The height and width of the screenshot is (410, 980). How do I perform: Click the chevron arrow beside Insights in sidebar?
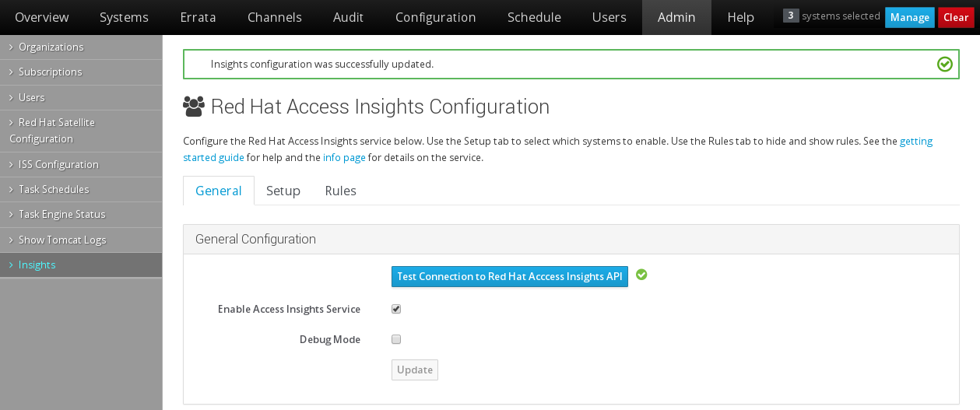[12, 265]
